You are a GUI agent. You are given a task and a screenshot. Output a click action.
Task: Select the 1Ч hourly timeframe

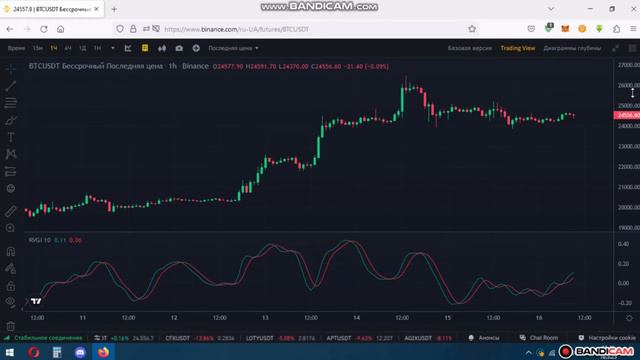[x=54, y=48]
